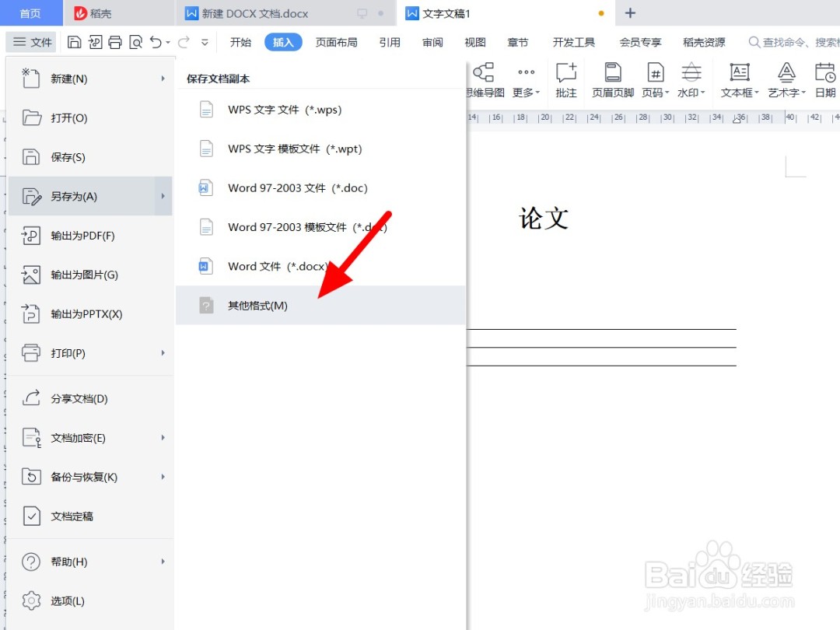Click the save icon in quick toolbar
The image size is (840, 630).
point(75,42)
